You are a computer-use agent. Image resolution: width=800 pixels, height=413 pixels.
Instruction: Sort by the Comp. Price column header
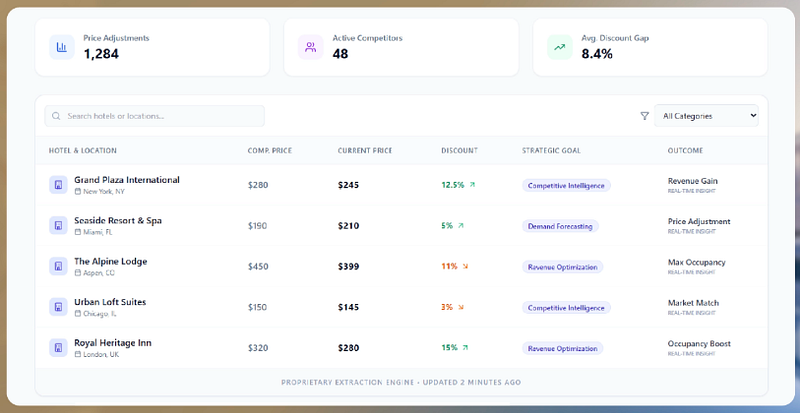point(269,151)
